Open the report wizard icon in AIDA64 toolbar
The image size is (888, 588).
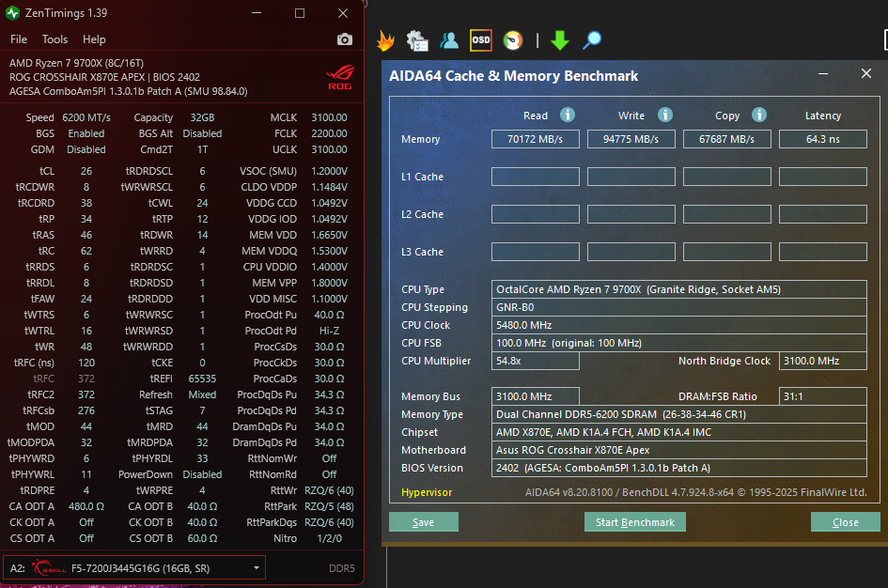(417, 40)
